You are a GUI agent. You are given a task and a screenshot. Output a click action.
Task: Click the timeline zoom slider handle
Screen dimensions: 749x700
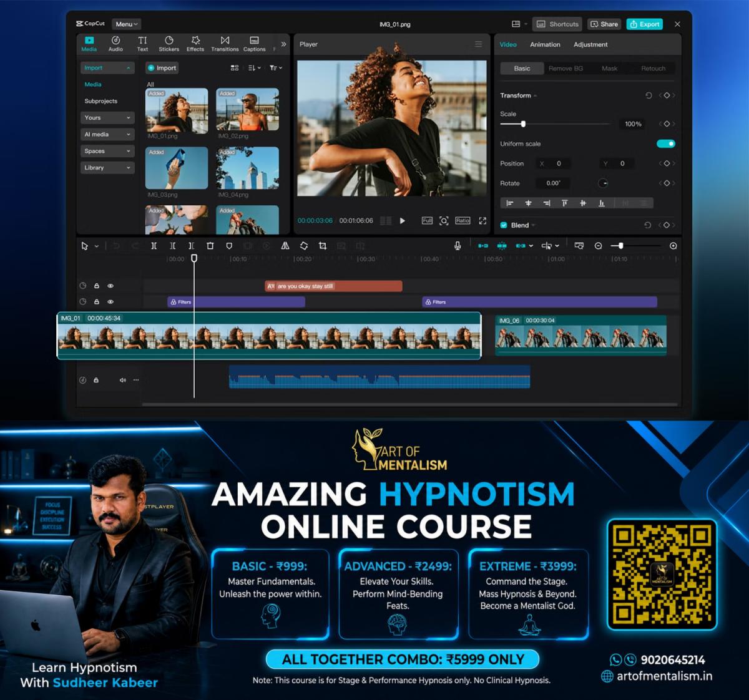click(x=620, y=246)
